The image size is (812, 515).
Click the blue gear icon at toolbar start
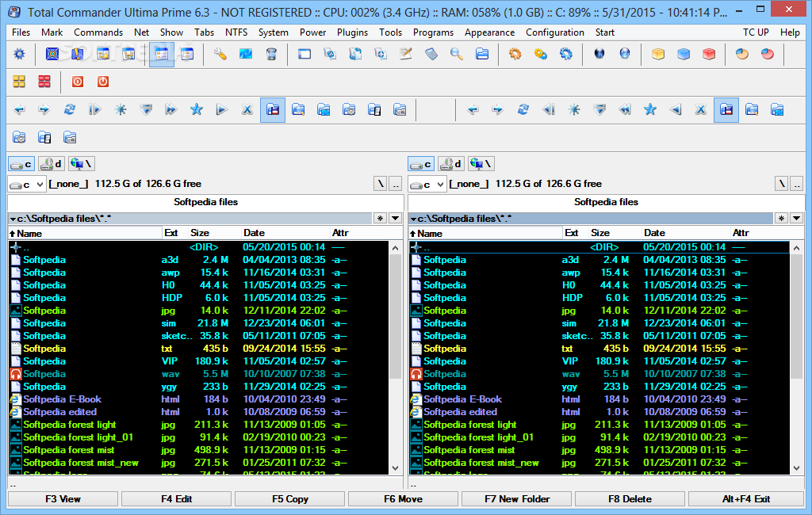pyautogui.click(x=19, y=54)
